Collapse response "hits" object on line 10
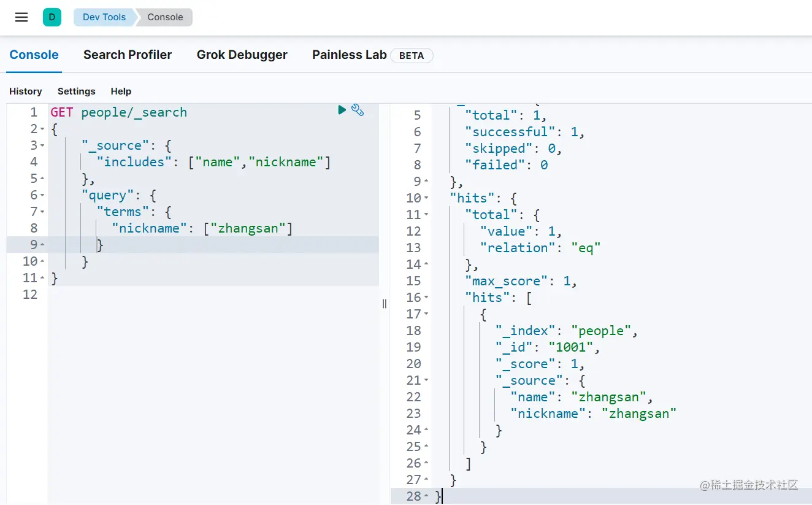Image resolution: width=812 pixels, height=505 pixels. (x=426, y=198)
